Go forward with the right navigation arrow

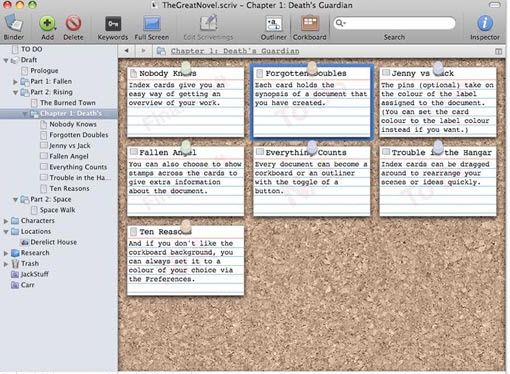[144, 51]
